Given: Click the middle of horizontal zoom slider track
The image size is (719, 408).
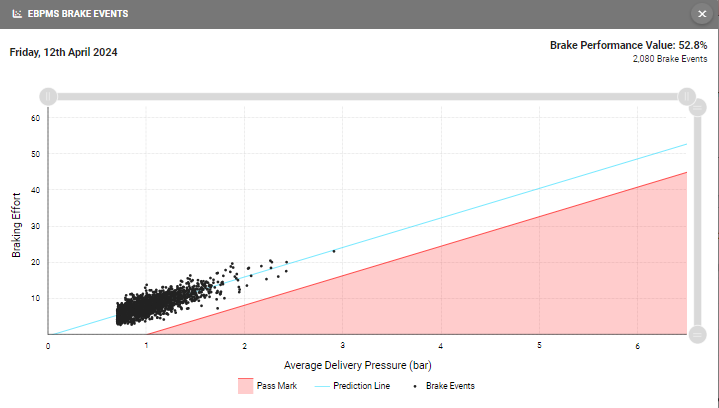Looking at the screenshot, I should [x=366, y=96].
